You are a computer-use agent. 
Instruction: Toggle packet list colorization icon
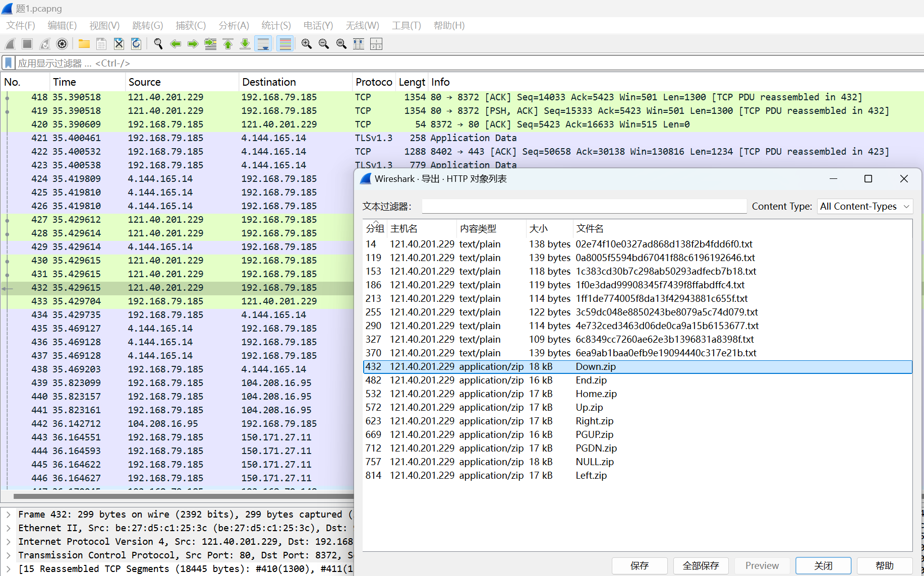[x=285, y=44]
